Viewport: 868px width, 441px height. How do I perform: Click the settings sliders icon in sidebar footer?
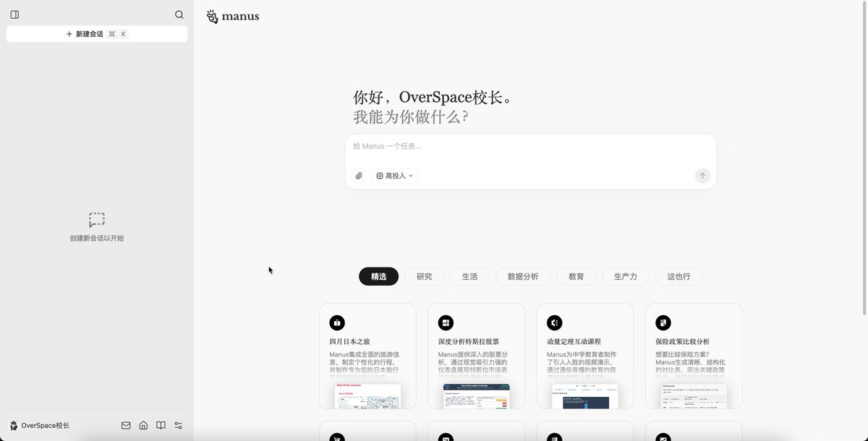[x=178, y=426]
